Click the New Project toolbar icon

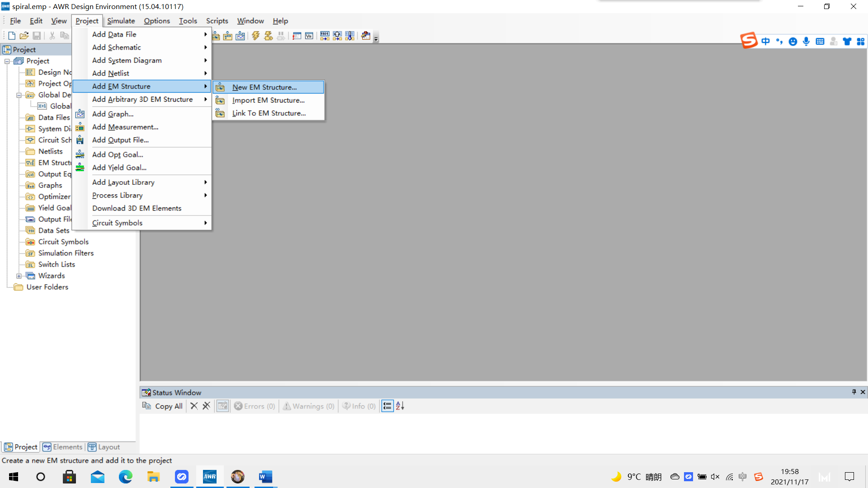[x=12, y=36]
